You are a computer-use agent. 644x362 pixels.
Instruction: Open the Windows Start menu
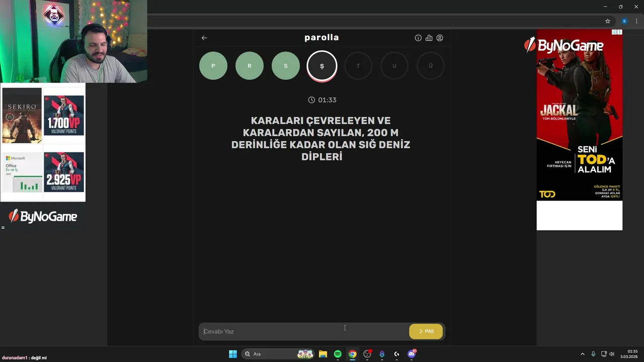click(233, 354)
